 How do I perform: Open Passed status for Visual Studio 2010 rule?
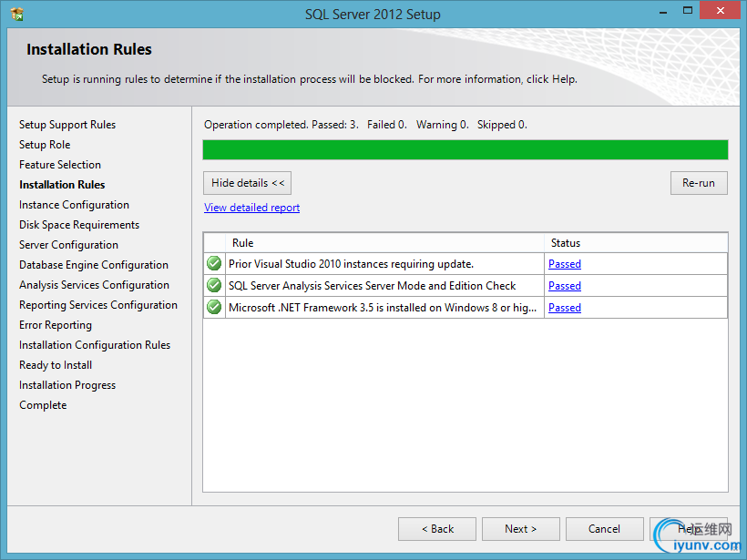565,264
